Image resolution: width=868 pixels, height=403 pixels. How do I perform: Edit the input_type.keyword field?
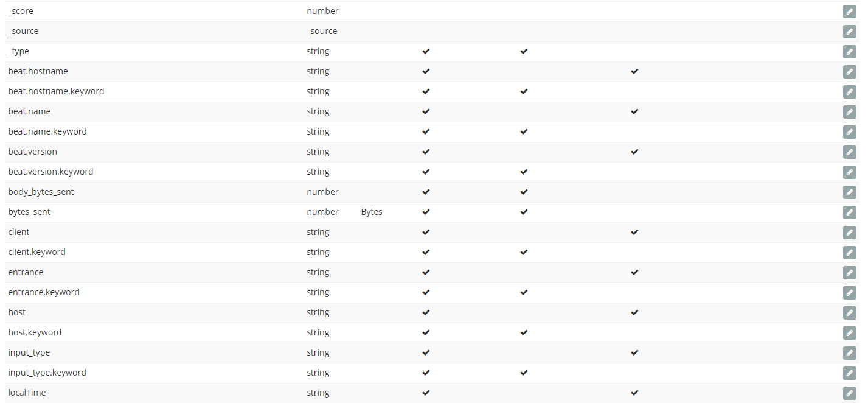849,373
